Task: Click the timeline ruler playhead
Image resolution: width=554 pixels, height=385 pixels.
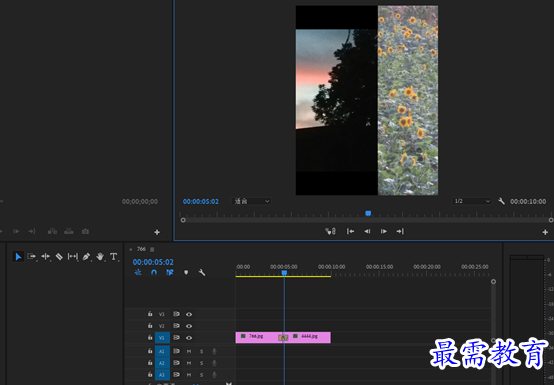Action: click(284, 273)
